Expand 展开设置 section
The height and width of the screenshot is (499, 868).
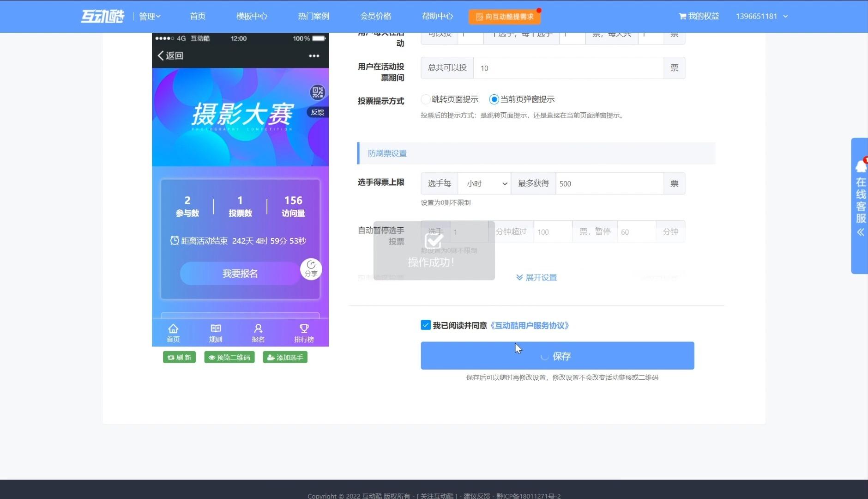point(536,277)
